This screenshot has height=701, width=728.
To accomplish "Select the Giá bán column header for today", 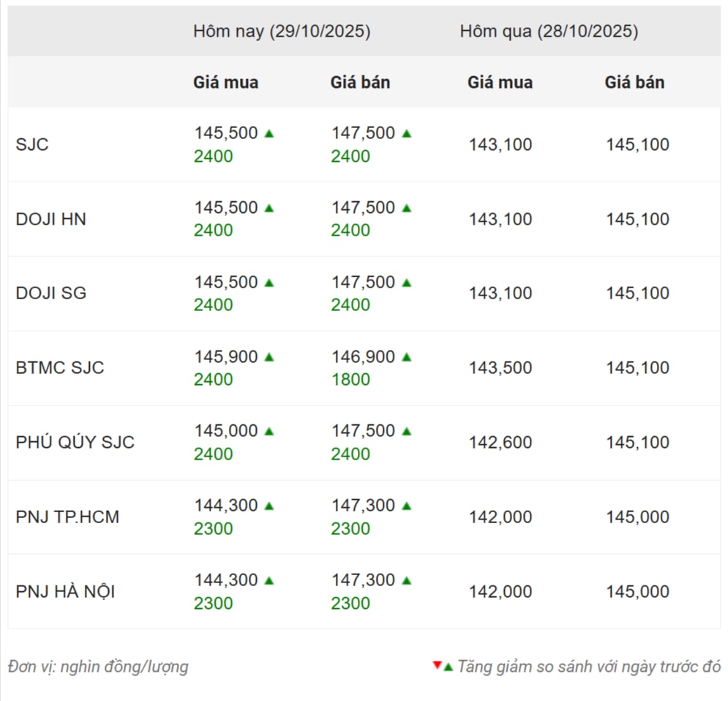I will [x=359, y=82].
